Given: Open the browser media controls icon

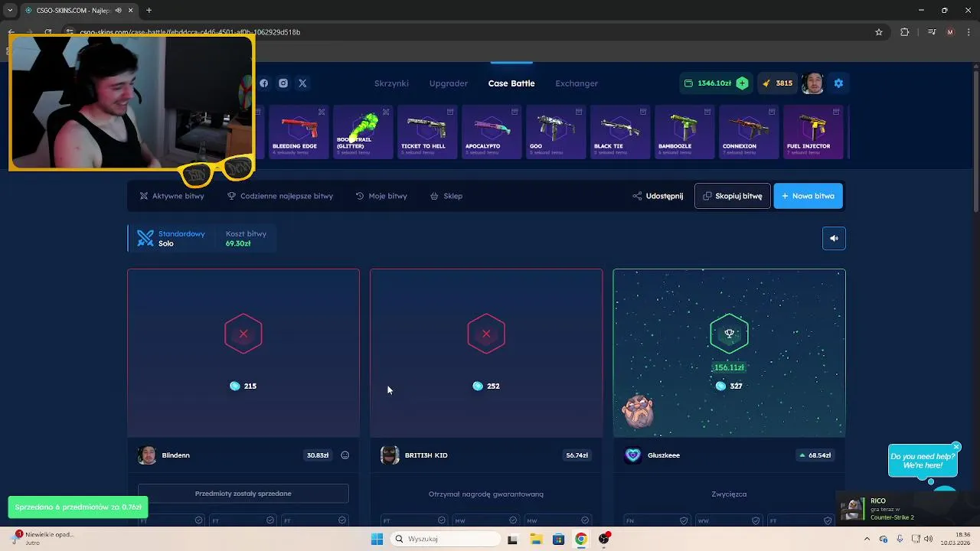Looking at the screenshot, I should pyautogui.click(x=931, y=32).
